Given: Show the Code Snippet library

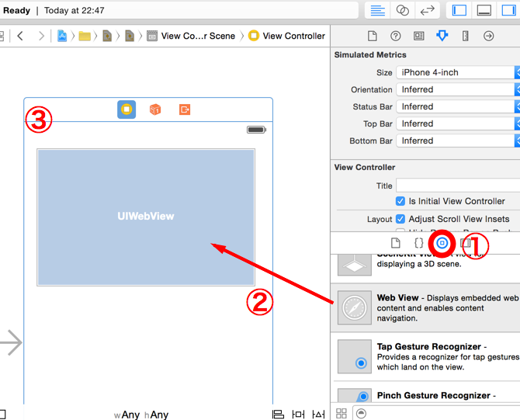Looking at the screenshot, I should [x=419, y=243].
